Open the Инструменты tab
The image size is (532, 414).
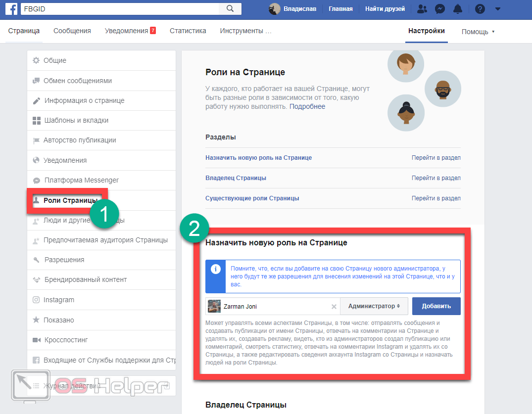pos(245,31)
